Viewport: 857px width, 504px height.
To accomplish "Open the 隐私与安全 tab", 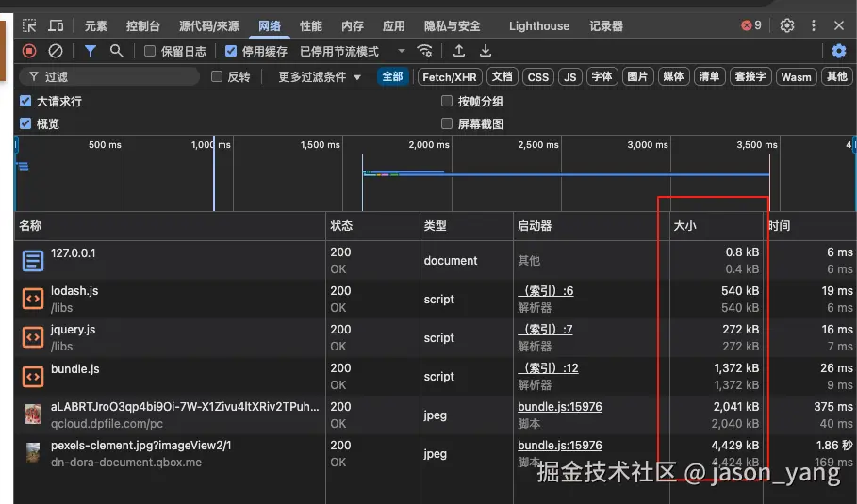I will click(452, 26).
